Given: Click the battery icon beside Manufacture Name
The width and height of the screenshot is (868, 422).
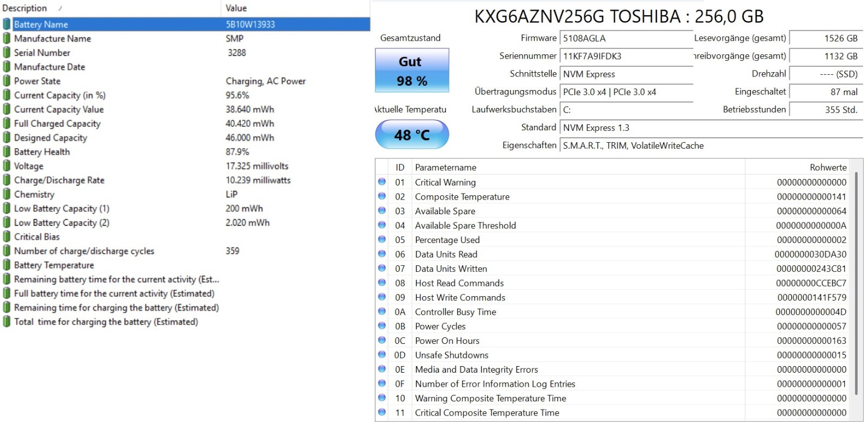Looking at the screenshot, I should [x=7, y=38].
